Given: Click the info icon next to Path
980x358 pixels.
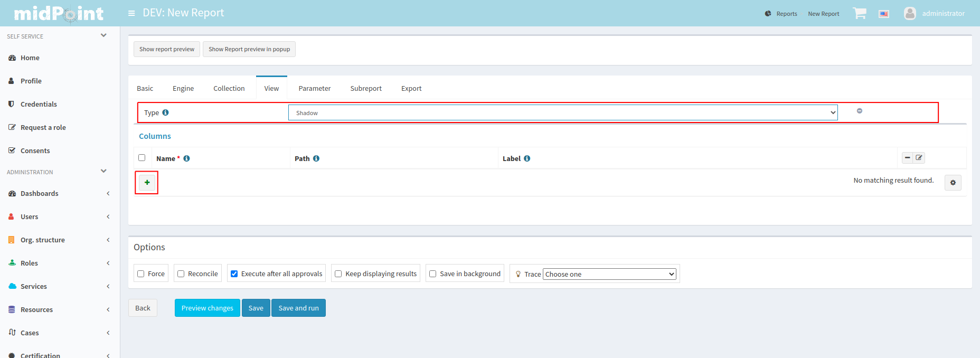Looking at the screenshot, I should pos(316,158).
